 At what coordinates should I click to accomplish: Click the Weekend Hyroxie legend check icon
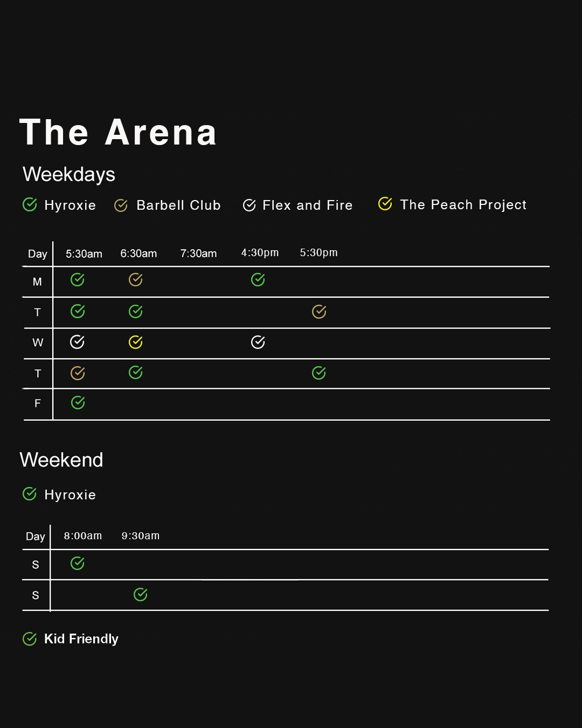point(30,494)
